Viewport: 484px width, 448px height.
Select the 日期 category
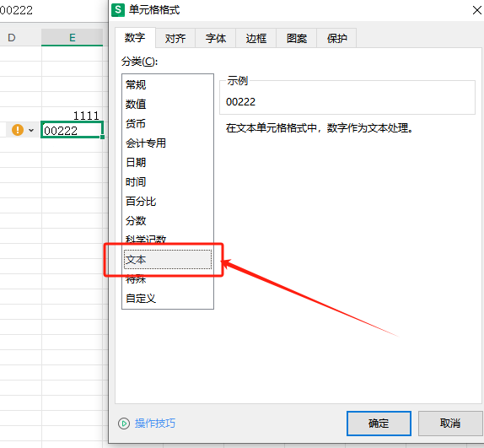(x=168, y=162)
